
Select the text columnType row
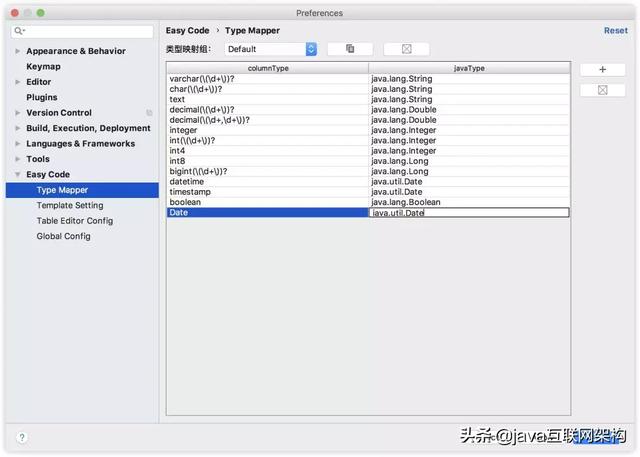(x=268, y=99)
